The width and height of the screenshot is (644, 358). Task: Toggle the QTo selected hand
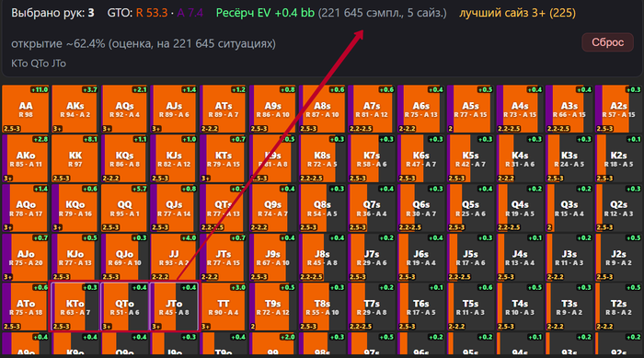pos(124,306)
